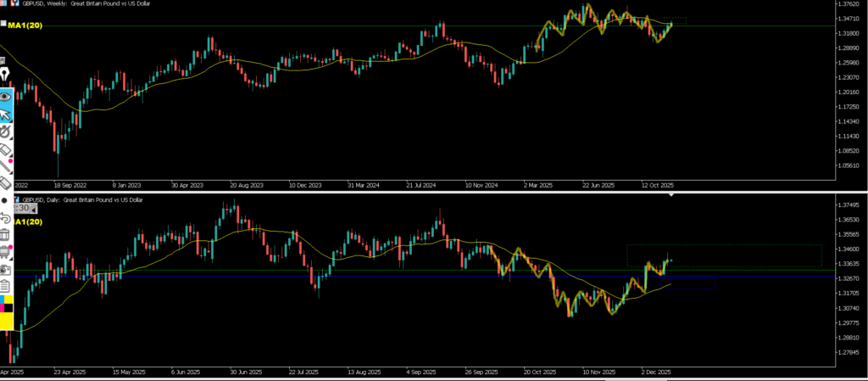Viewport: 868px width, 381px height.
Task: Click the trash can delete icon
Action: [x=4, y=234]
